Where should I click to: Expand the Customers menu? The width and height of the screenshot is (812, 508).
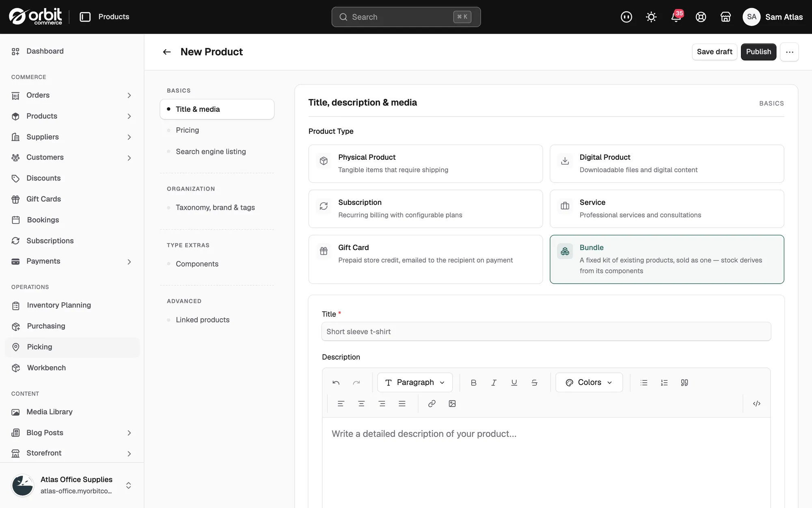point(129,158)
